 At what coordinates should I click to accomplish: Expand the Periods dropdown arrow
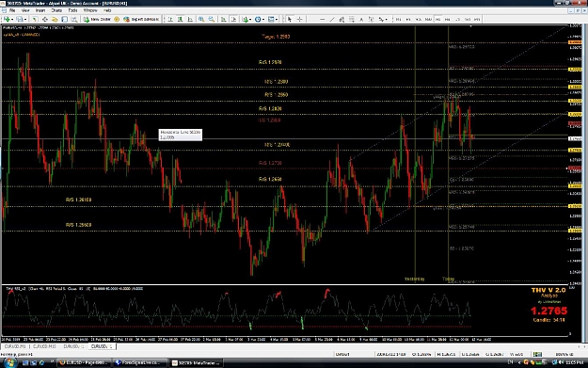click(x=263, y=19)
